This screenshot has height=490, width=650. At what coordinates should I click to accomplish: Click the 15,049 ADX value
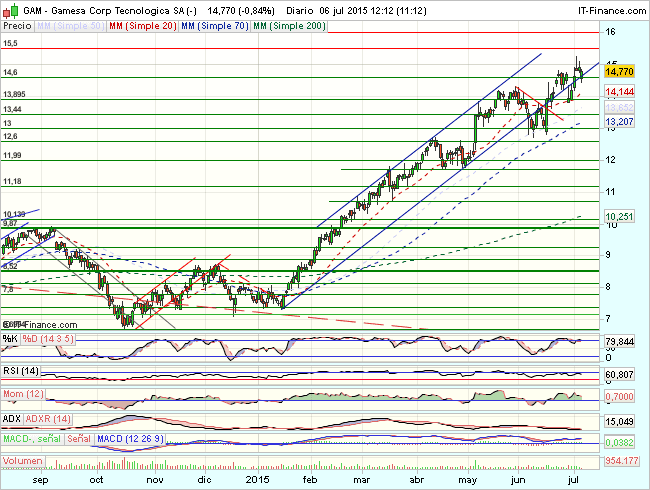(619, 422)
